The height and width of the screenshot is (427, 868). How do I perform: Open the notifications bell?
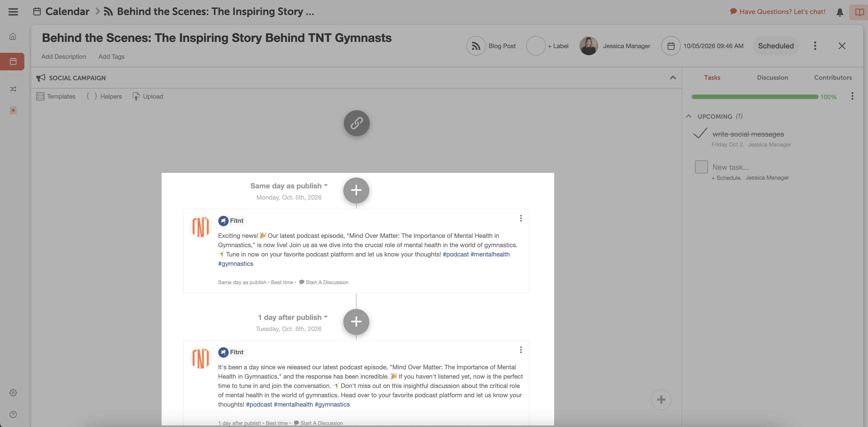pos(840,12)
